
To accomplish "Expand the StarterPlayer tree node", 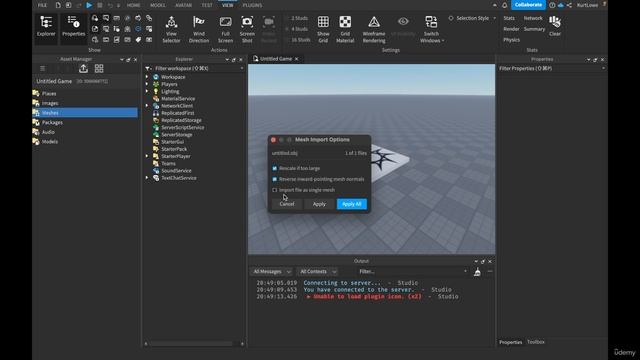I will click(147, 156).
